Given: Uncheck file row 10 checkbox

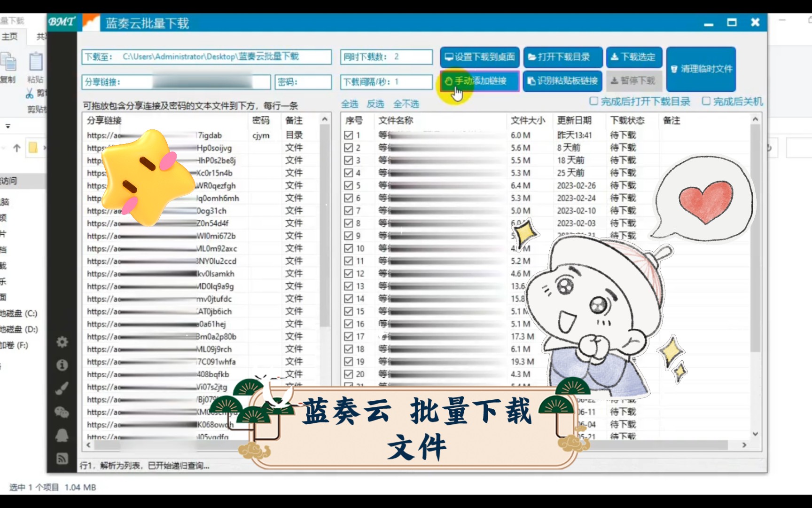Looking at the screenshot, I should point(348,248).
